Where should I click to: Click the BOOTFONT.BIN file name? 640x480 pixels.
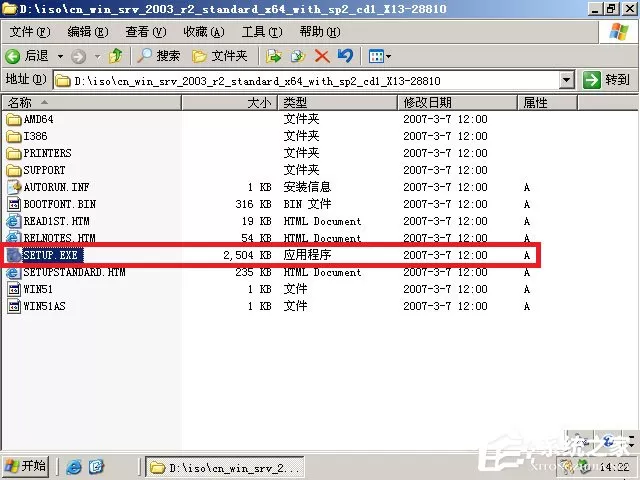(60, 204)
